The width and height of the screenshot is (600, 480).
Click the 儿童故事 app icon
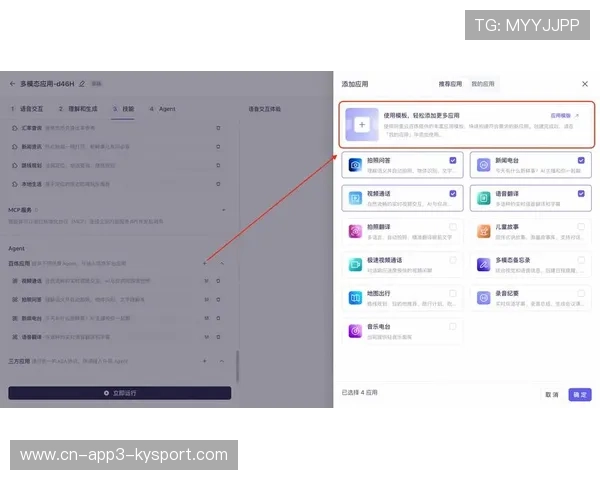pyautogui.click(x=483, y=232)
